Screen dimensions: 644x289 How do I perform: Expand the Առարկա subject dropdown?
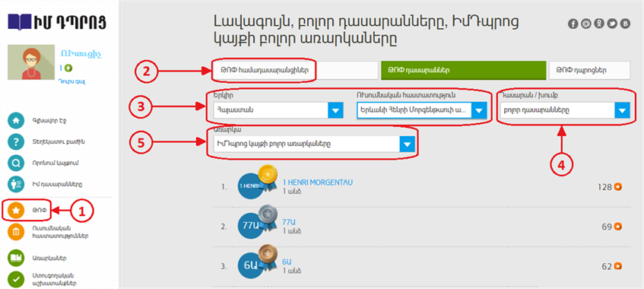[x=314, y=144]
